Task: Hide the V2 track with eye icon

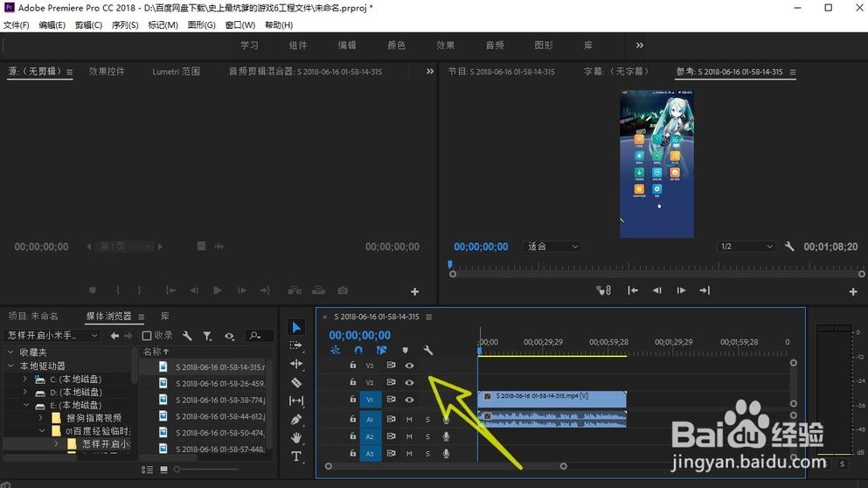Action: [409, 382]
